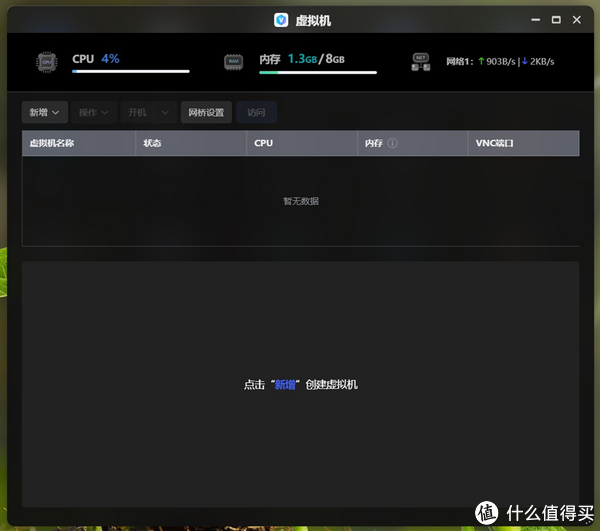Click the memory usage progress bar
This screenshot has width=600, height=531.
pos(318,72)
